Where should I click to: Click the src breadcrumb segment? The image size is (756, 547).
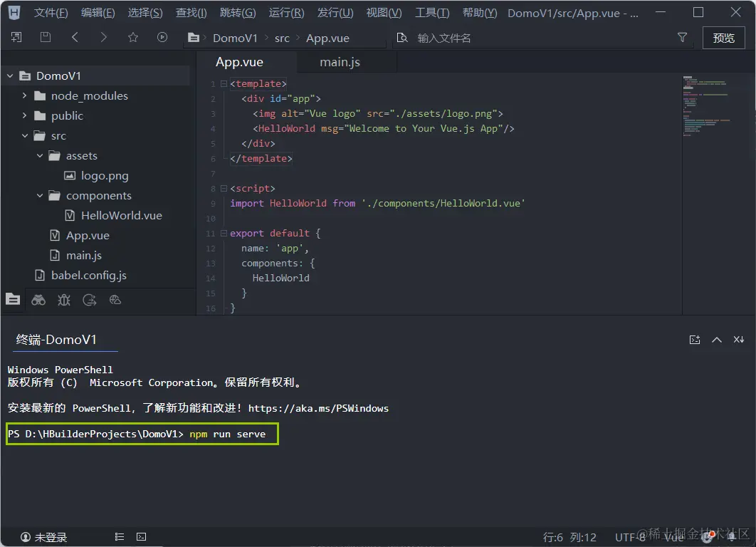point(282,38)
